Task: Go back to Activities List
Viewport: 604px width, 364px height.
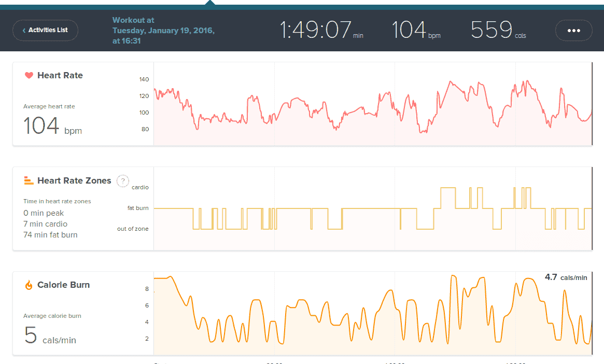Action: pyautogui.click(x=45, y=31)
